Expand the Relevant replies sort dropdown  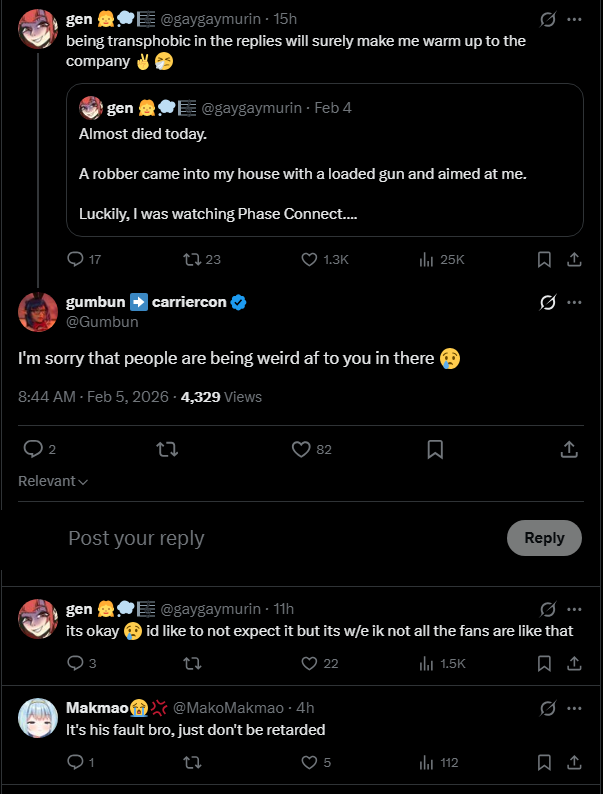53,481
